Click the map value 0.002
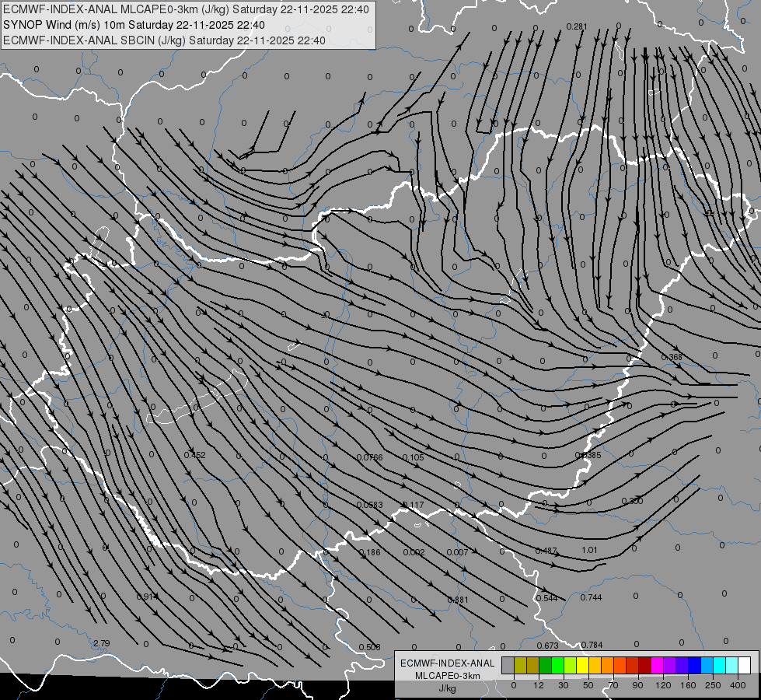This screenshot has height=700, width=761. 414,552
